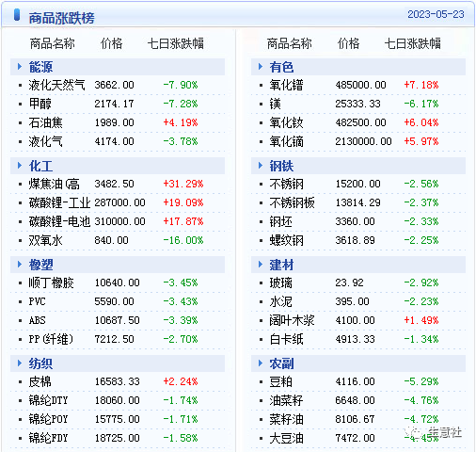Click the -5.29% change value
This screenshot has height=452, width=476.
421,381
